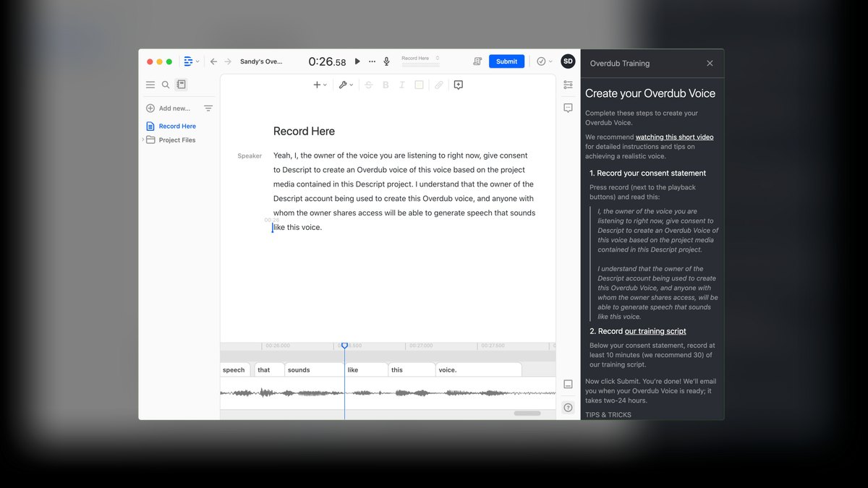Click Add new... in sidebar
868x488 pixels.
[169, 108]
